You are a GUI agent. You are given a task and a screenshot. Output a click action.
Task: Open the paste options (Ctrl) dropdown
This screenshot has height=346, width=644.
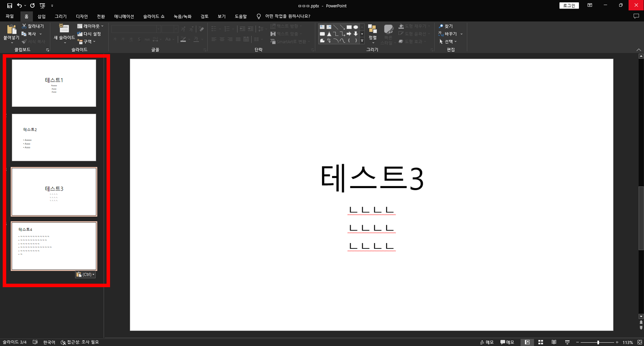(x=85, y=274)
